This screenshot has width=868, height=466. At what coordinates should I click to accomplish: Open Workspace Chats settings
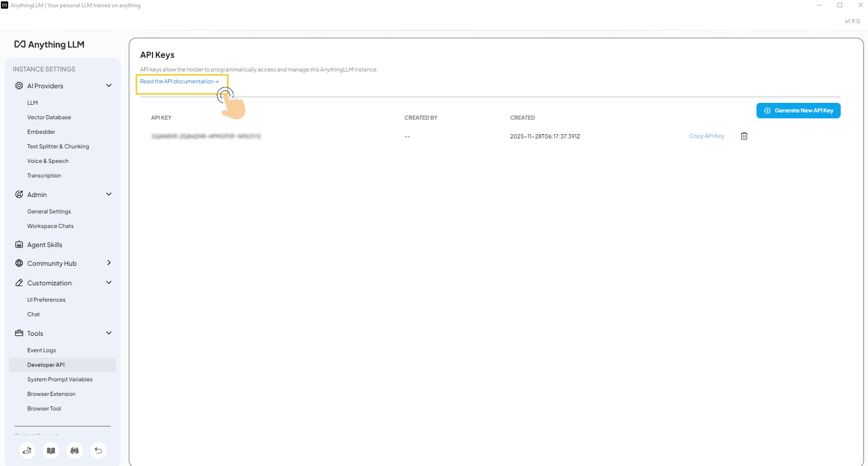50,226
